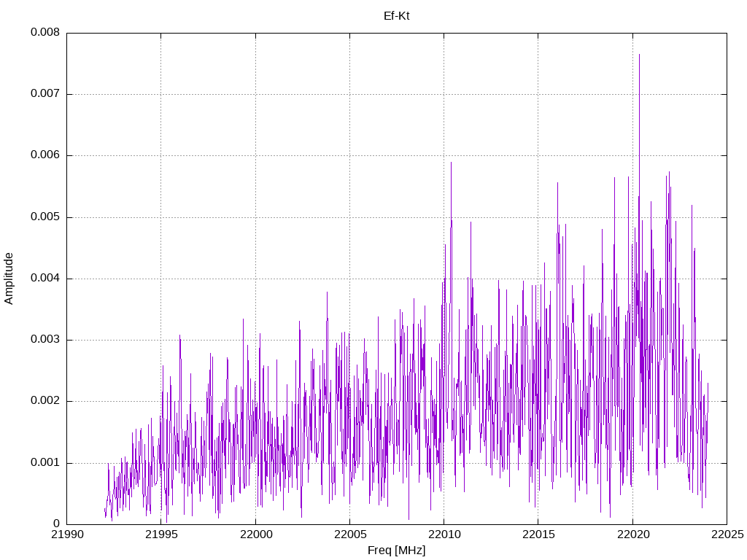Click the y-axis value 0.006
Screen dimensions: 747x560
pyautogui.click(x=45, y=155)
